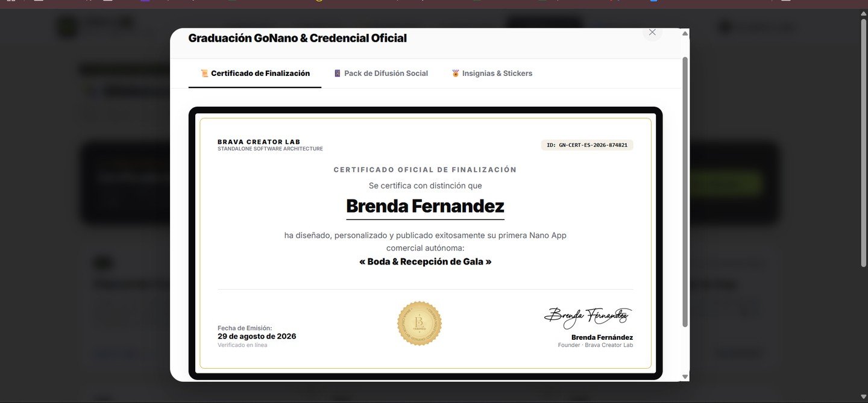The image size is (868, 403).
Task: Click the browser page scrollbar thumb
Action: tap(863, 142)
